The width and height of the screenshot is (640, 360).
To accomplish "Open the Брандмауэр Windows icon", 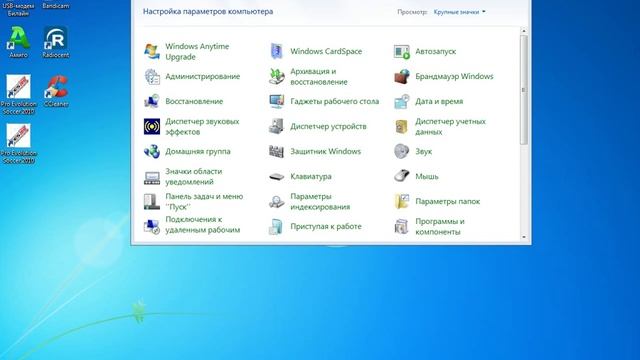I will pyautogui.click(x=402, y=77).
